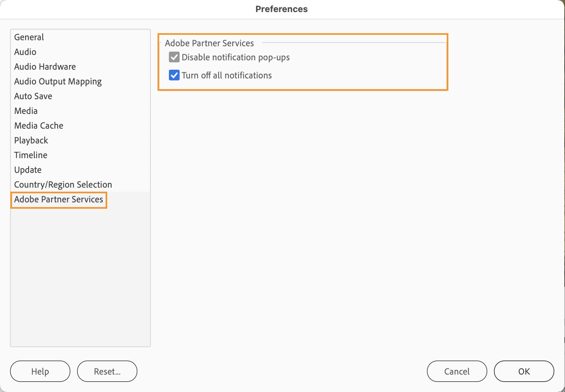
Task: Switch to Auto Save settings
Action: point(33,96)
